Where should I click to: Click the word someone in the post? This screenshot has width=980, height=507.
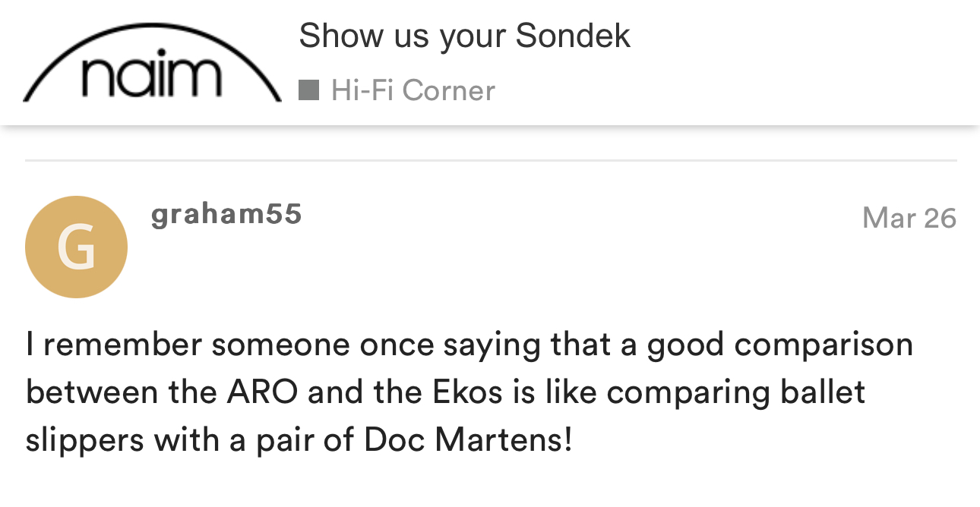(x=280, y=345)
